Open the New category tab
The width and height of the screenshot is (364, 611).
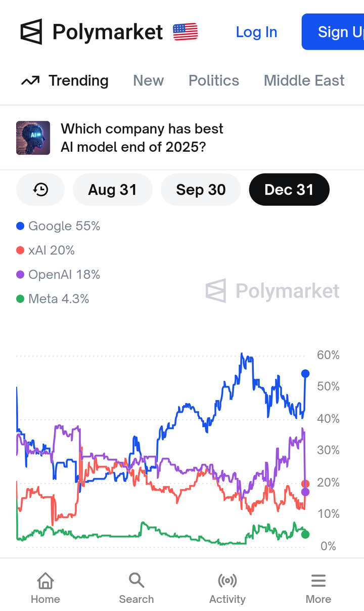148,80
